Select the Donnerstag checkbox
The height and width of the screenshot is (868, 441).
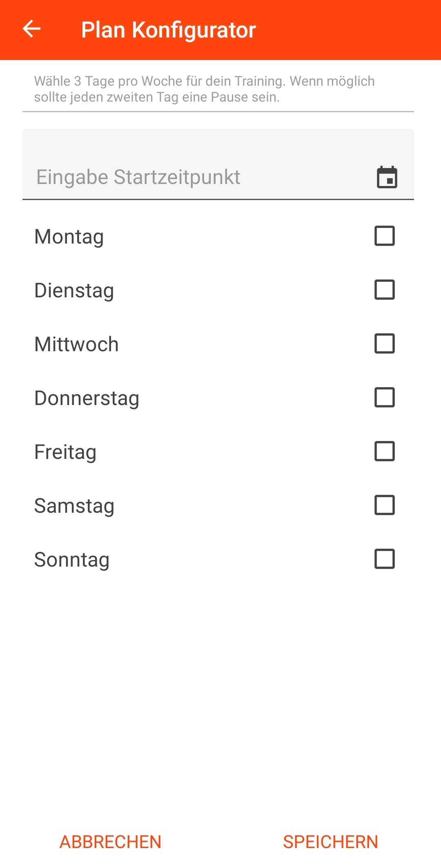point(384,397)
